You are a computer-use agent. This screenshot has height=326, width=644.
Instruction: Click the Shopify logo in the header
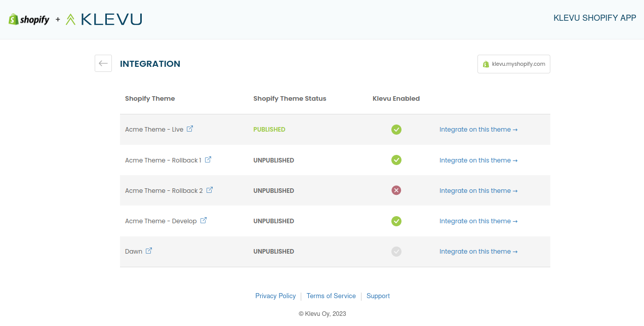[29, 19]
